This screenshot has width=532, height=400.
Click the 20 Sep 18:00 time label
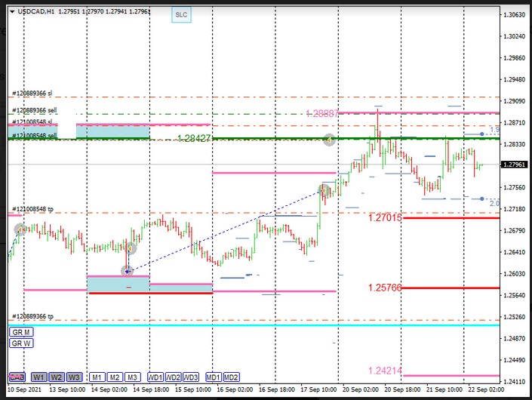point(402,389)
